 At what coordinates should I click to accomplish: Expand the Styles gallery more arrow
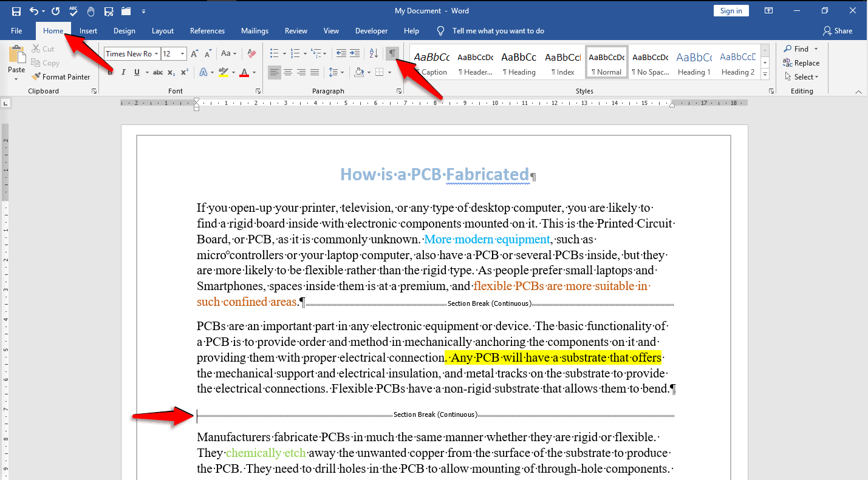point(765,74)
